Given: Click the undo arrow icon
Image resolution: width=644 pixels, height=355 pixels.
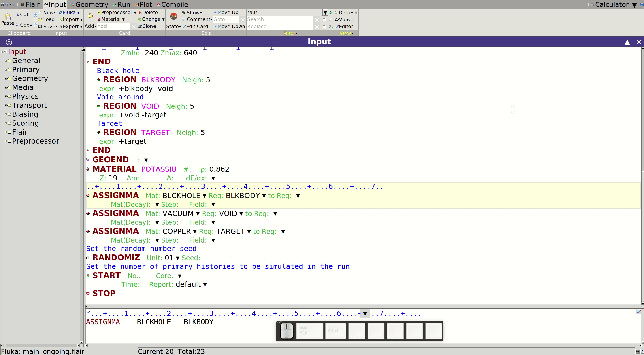Looking at the screenshot, I should pos(7,4).
